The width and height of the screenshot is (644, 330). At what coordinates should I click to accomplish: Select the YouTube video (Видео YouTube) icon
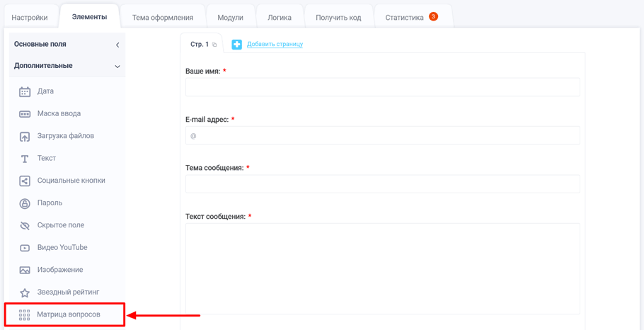pyautogui.click(x=25, y=248)
